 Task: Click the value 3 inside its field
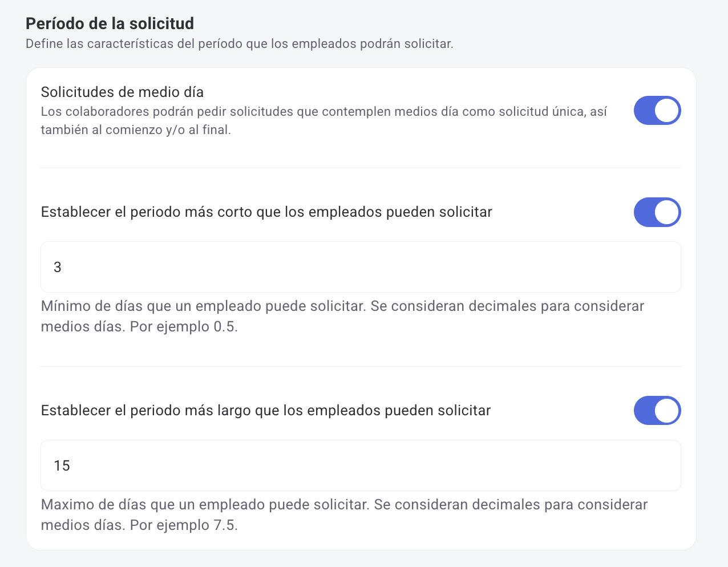point(57,267)
